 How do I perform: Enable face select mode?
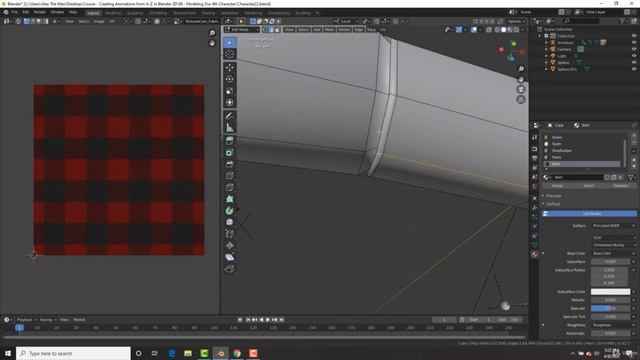[x=277, y=30]
